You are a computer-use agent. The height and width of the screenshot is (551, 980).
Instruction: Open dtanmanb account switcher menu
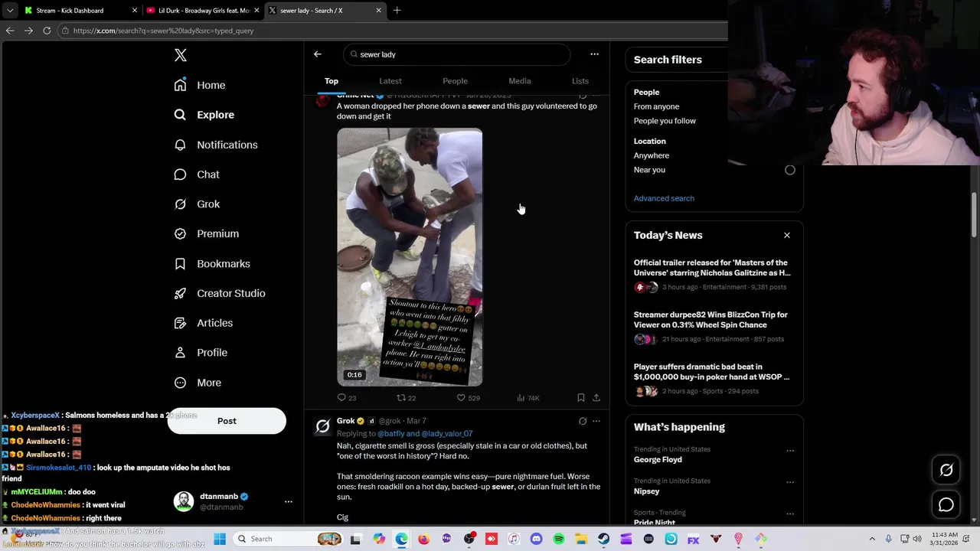click(x=233, y=501)
